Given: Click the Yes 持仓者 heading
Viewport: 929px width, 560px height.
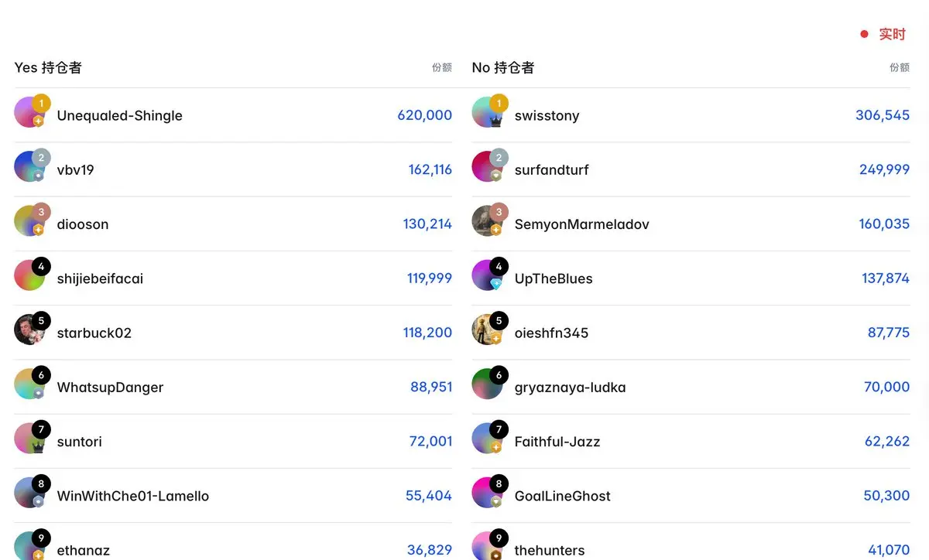Looking at the screenshot, I should [48, 67].
